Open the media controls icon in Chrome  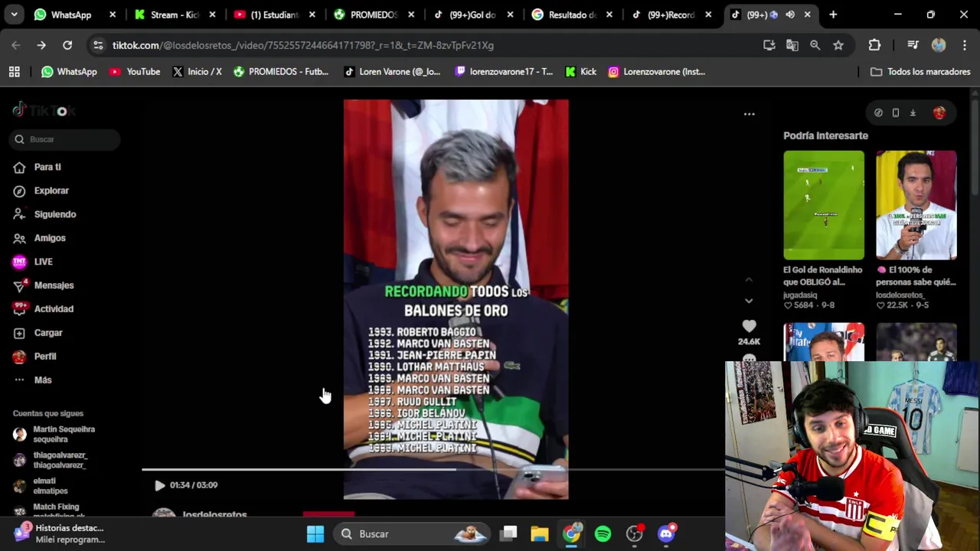click(913, 45)
